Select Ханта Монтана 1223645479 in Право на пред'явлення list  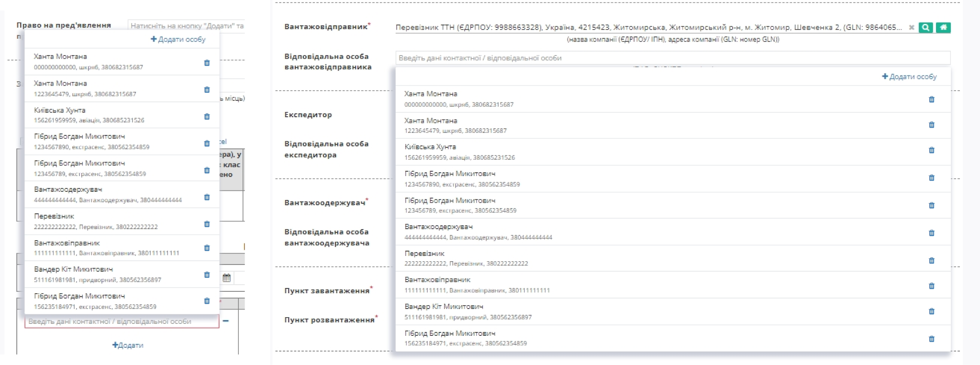point(122,88)
